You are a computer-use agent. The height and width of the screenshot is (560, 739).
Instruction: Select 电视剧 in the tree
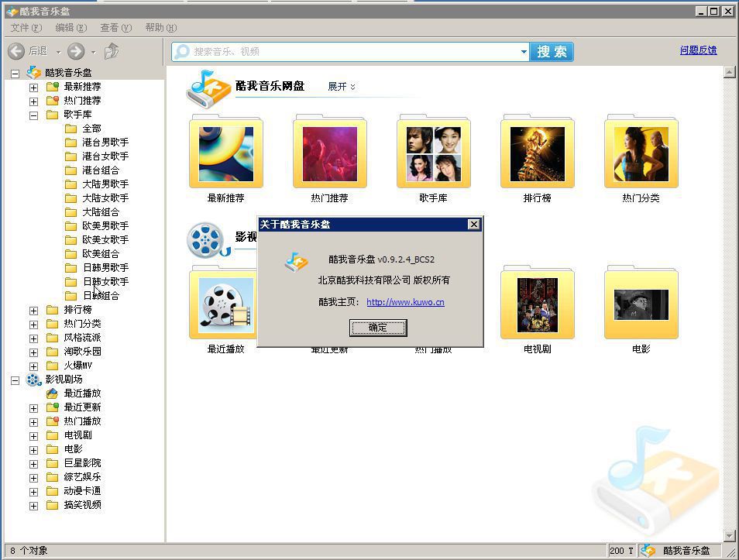77,435
